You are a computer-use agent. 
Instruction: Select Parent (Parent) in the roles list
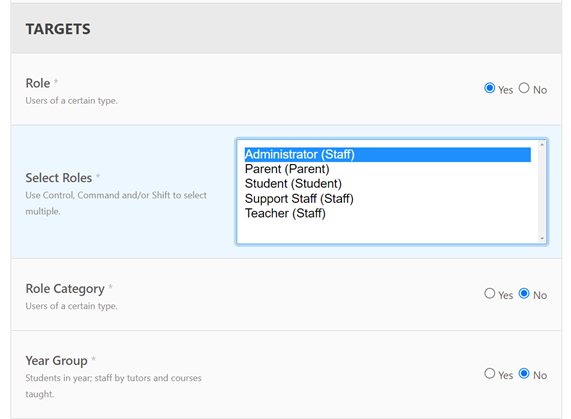click(387, 169)
